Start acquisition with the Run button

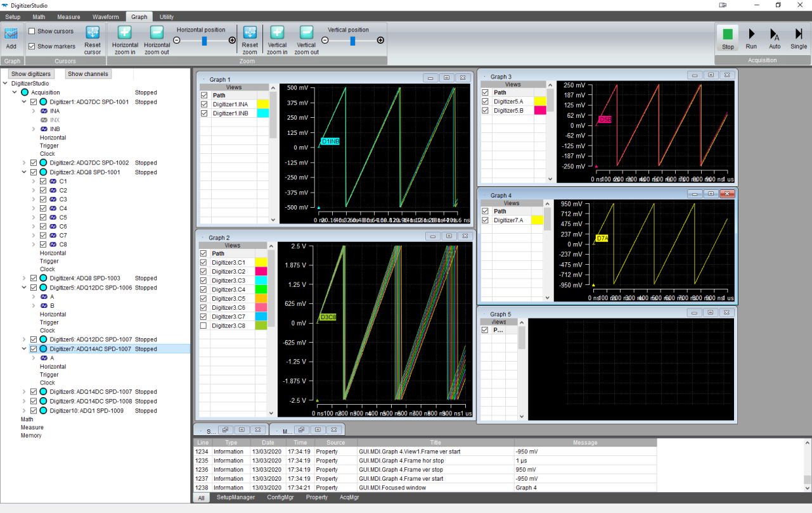[751, 35]
